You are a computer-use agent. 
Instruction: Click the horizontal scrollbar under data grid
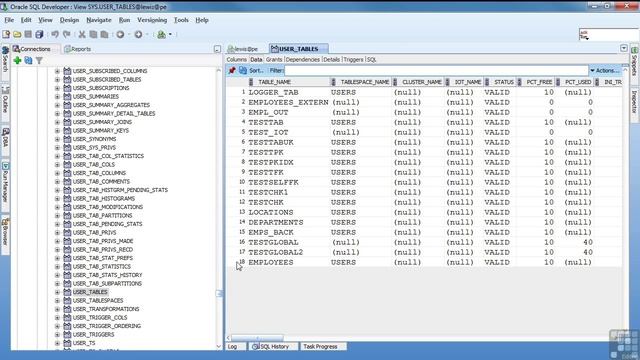coord(258,338)
